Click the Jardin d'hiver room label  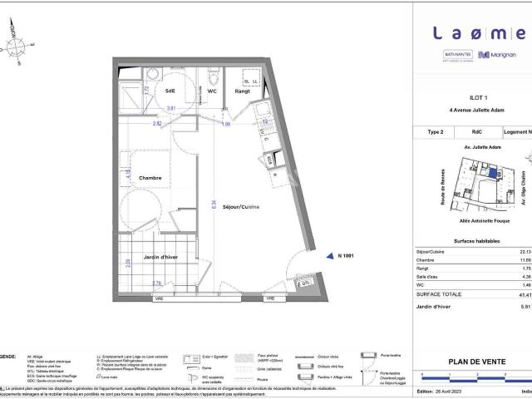(x=160, y=257)
